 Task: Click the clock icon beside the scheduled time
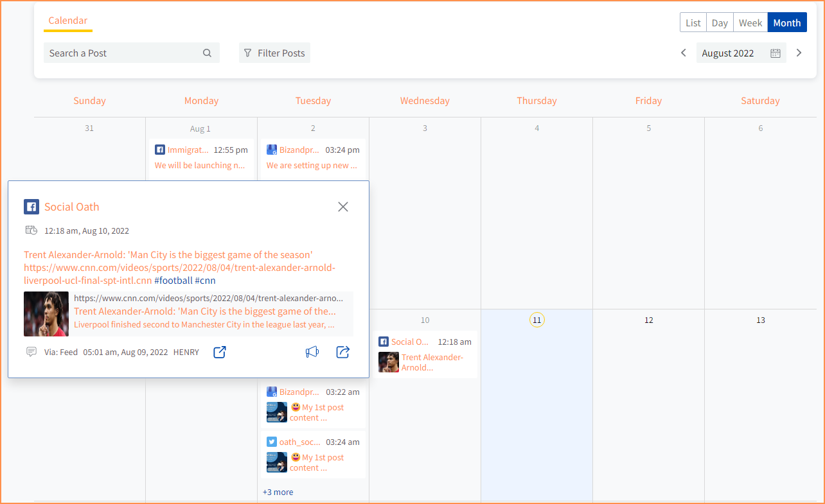tap(31, 230)
